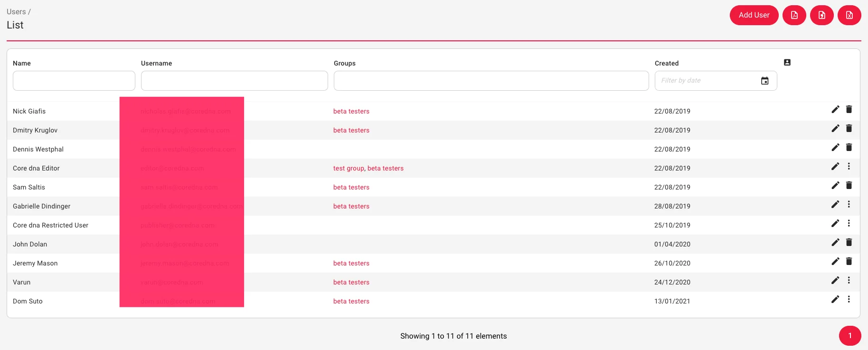Image resolution: width=868 pixels, height=350 pixels.
Task: Select the name Dom Suto
Action: point(28,301)
